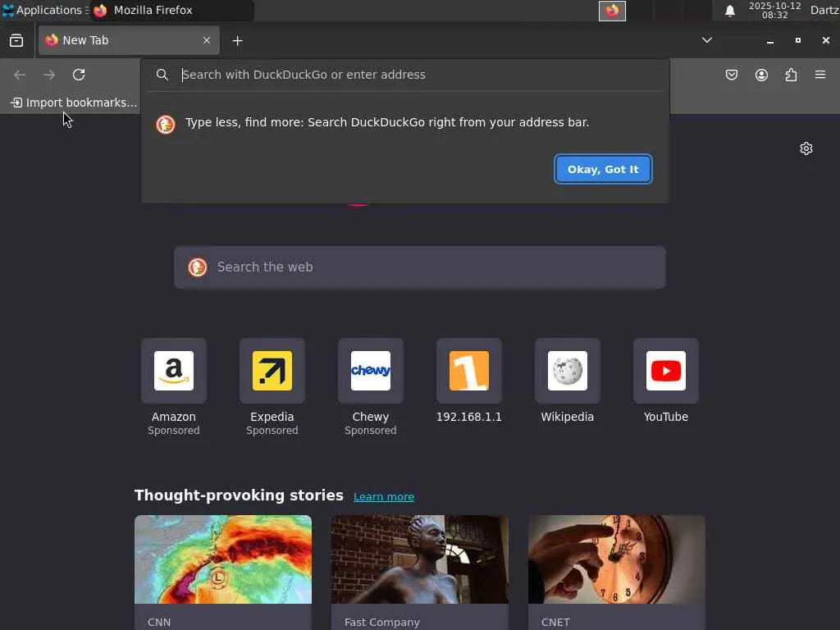840x630 pixels.
Task: Click the Thought-provoking stories heading
Action: tap(239, 495)
